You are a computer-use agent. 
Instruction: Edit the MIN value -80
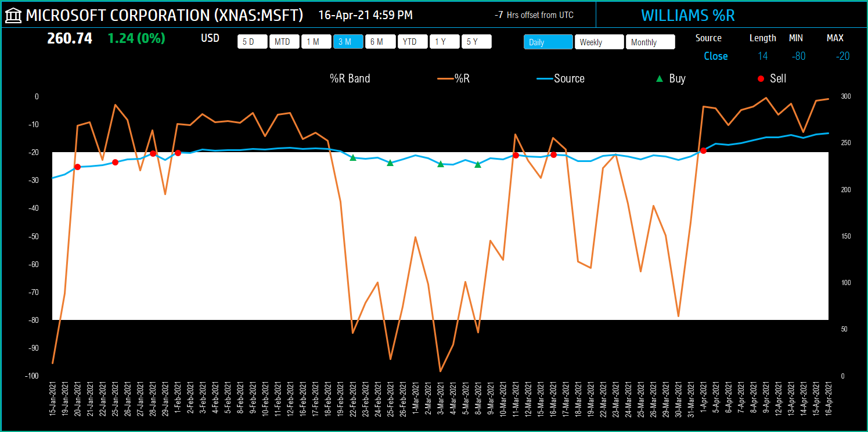click(798, 56)
